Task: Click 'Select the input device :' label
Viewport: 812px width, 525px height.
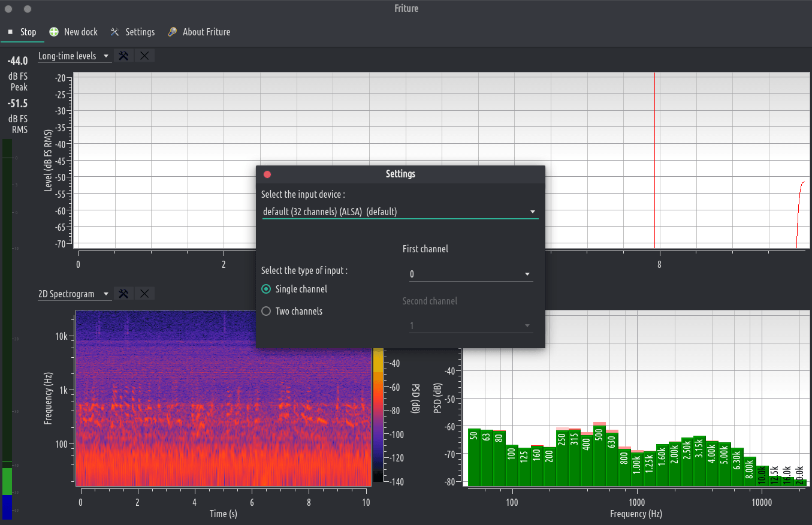Action: (303, 195)
